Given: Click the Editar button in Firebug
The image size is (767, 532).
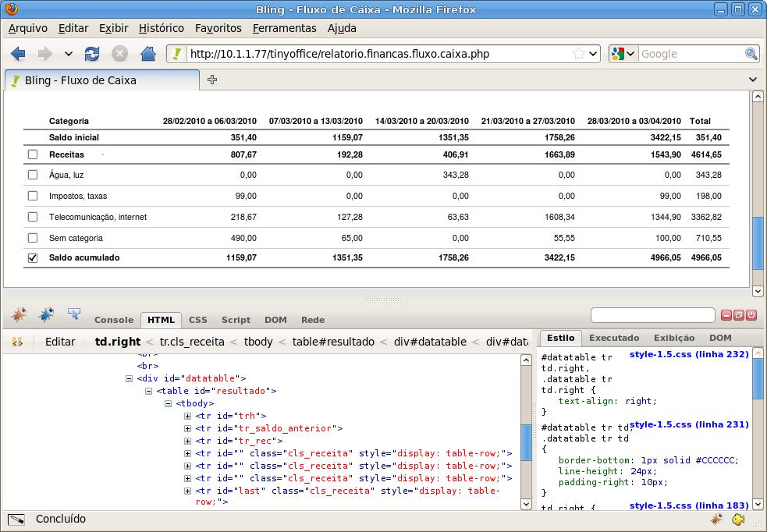Looking at the screenshot, I should 60,341.
